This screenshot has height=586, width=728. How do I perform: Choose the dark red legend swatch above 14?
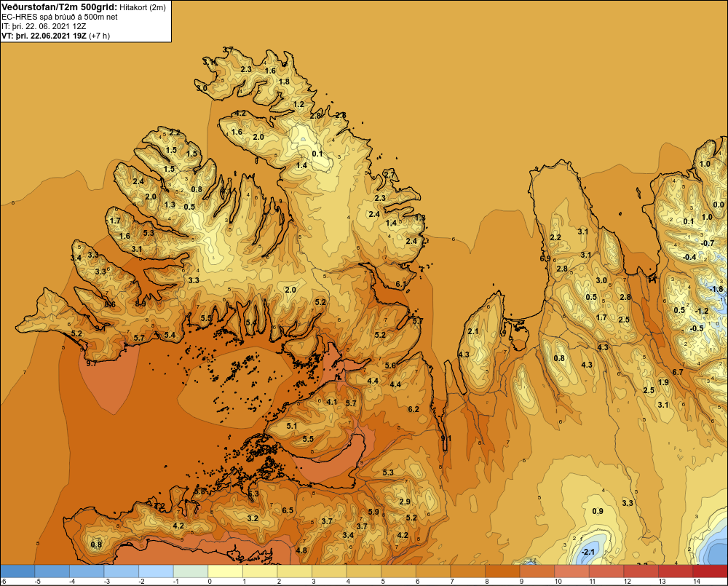point(710,571)
